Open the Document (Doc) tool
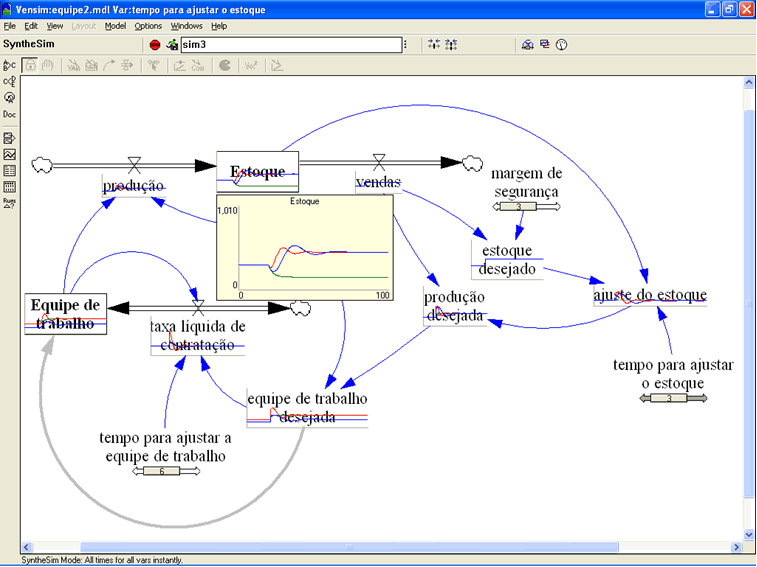Viewport: 757px width, 567px height. pyautogui.click(x=9, y=114)
